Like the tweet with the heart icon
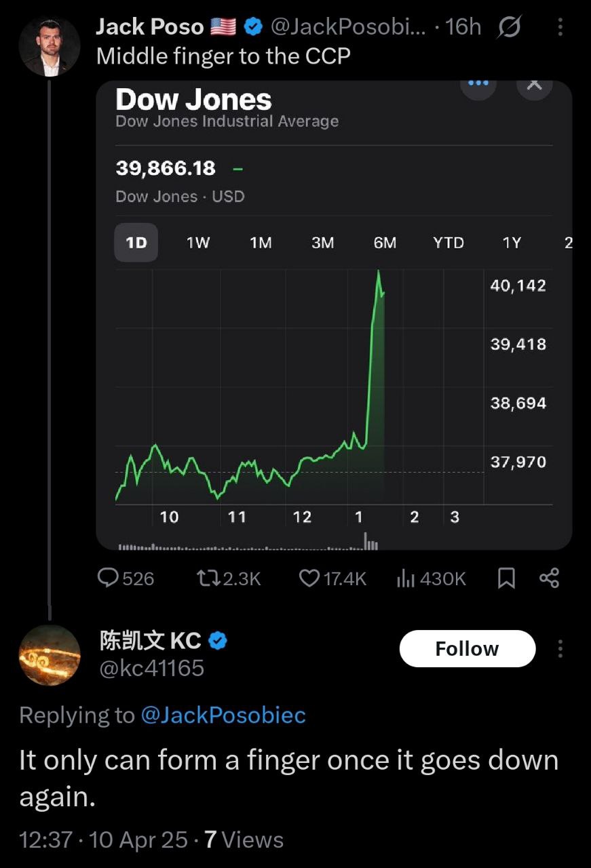 tap(309, 578)
